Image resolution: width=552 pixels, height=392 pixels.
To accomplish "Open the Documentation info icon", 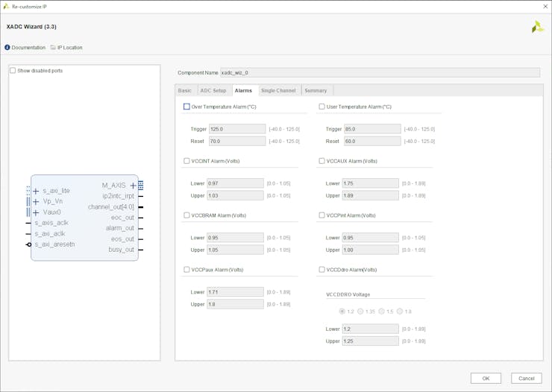I will (x=7, y=47).
